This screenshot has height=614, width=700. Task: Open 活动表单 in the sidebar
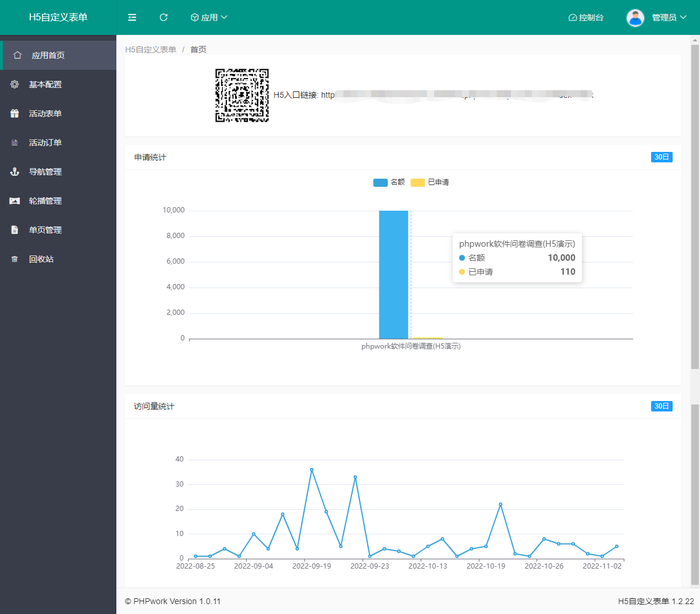[x=58, y=113]
